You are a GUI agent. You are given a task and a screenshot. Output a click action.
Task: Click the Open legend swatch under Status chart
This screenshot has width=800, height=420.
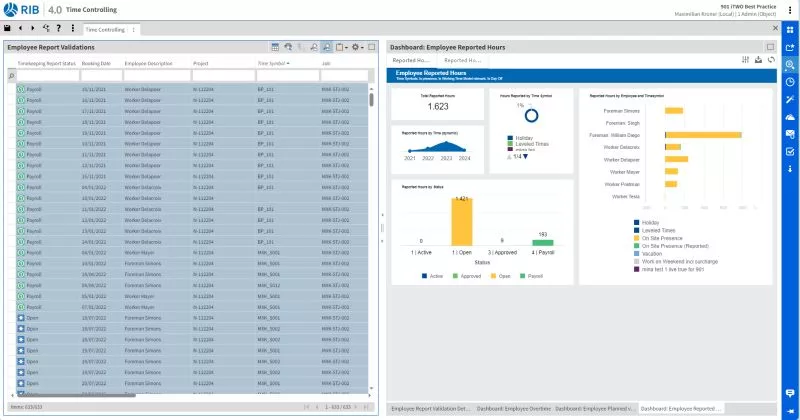(493, 276)
